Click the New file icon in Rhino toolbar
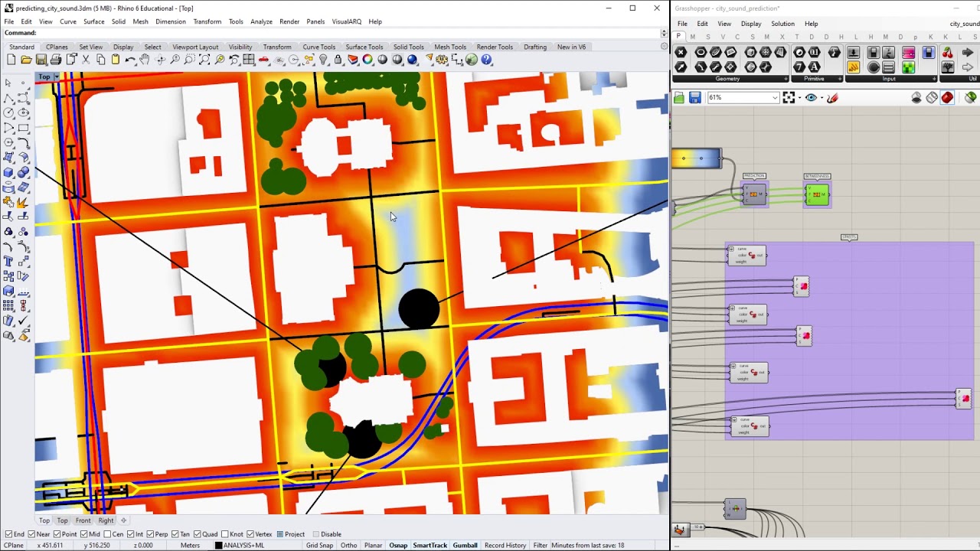Image resolution: width=980 pixels, height=551 pixels. click(x=11, y=60)
